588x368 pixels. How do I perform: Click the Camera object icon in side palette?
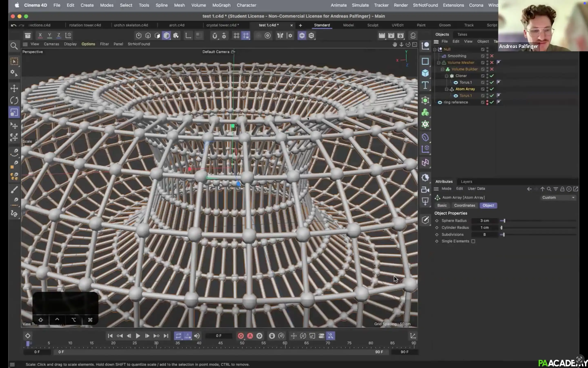click(425, 190)
